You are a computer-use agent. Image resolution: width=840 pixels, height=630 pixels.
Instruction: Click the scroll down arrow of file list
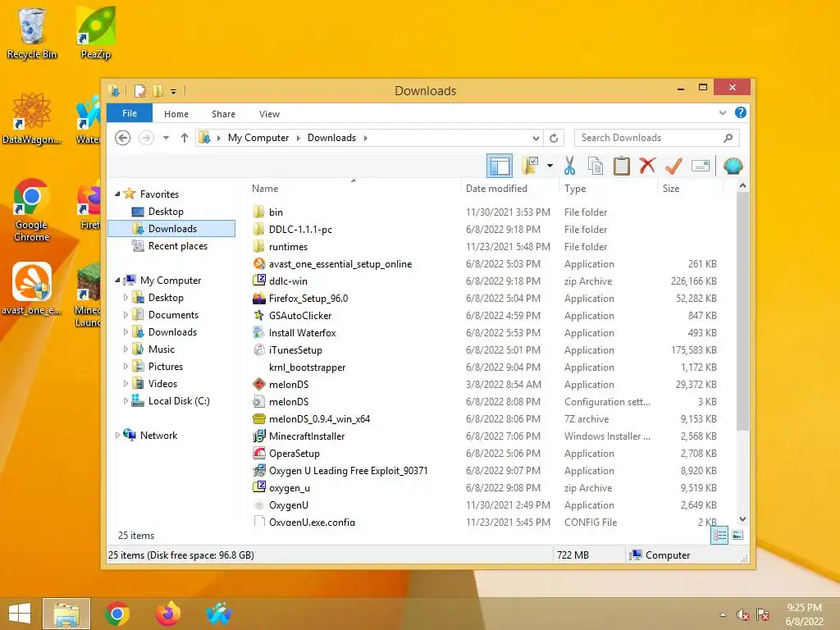[742, 518]
